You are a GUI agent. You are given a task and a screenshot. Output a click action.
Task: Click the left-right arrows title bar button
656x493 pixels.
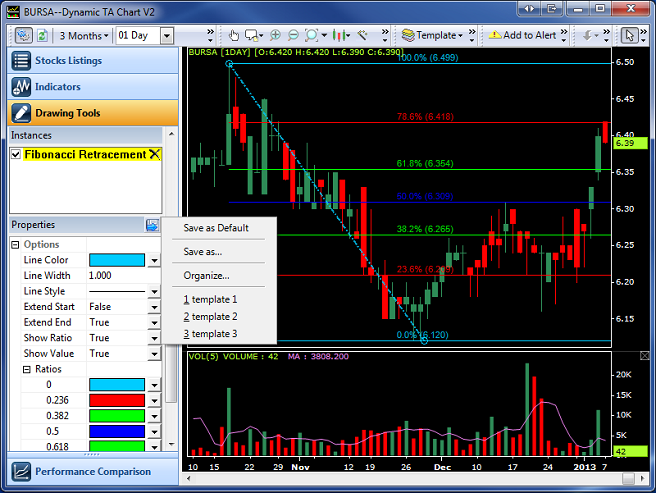529,9
